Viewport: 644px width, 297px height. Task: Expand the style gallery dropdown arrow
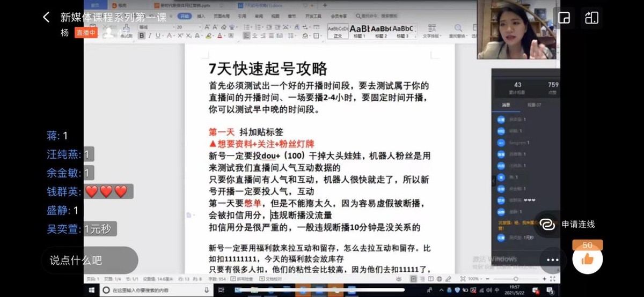(x=415, y=36)
